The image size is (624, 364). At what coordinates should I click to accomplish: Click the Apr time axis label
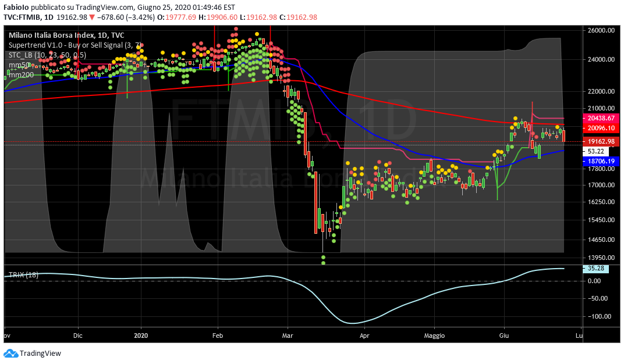pyautogui.click(x=364, y=336)
